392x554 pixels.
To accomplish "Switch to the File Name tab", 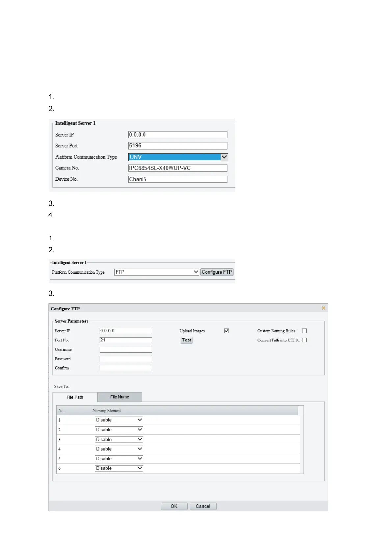I will point(119,397).
